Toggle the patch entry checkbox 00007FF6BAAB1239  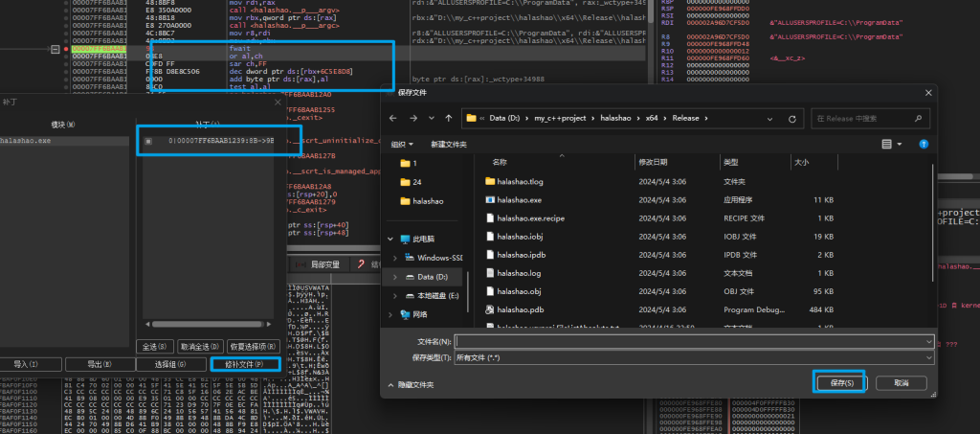[148, 141]
